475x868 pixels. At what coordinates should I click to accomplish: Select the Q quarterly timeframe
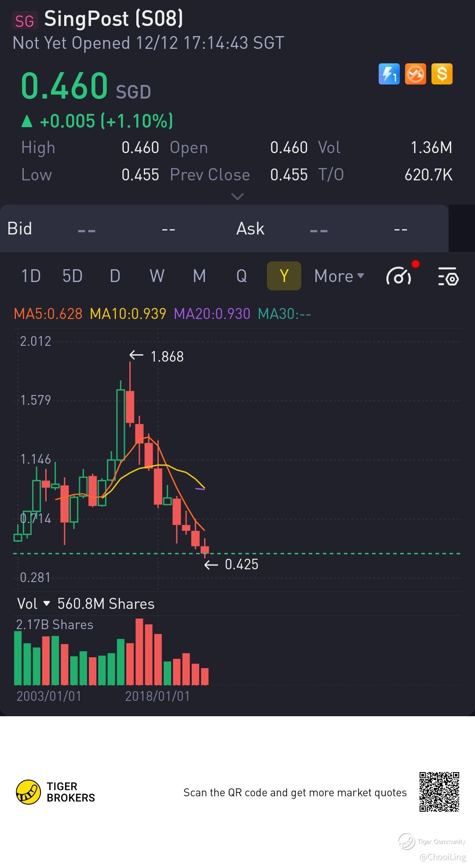pos(241,276)
